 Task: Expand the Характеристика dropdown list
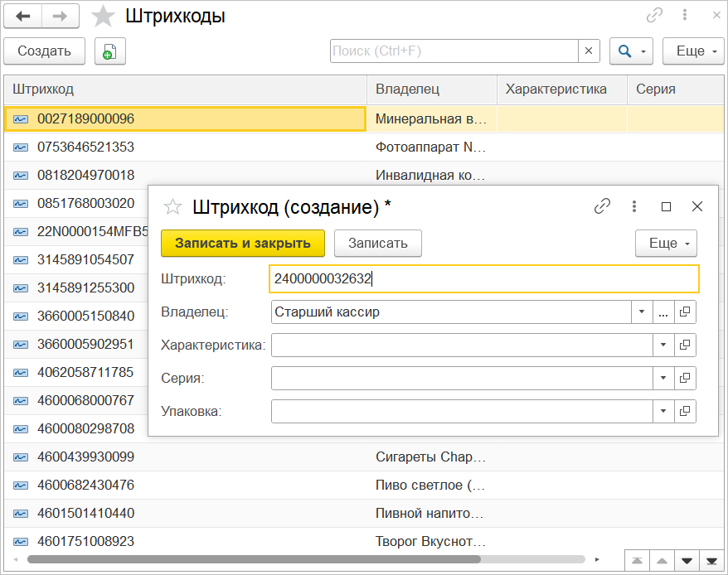[x=662, y=345]
